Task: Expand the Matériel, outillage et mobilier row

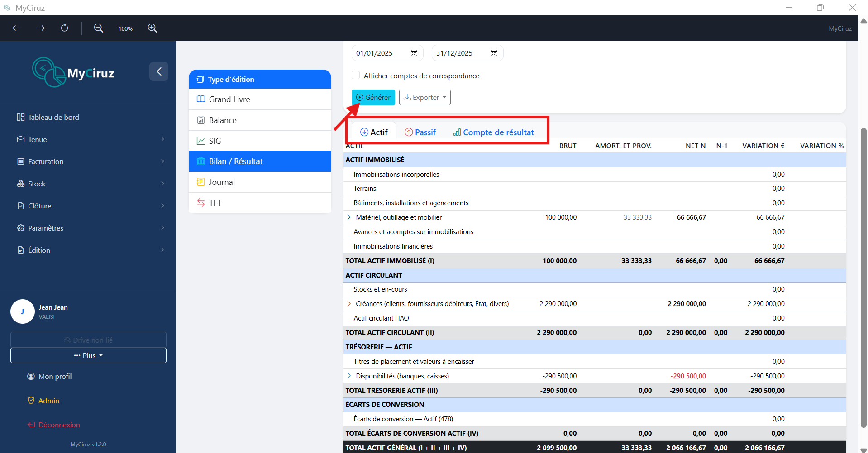Action: coord(349,217)
